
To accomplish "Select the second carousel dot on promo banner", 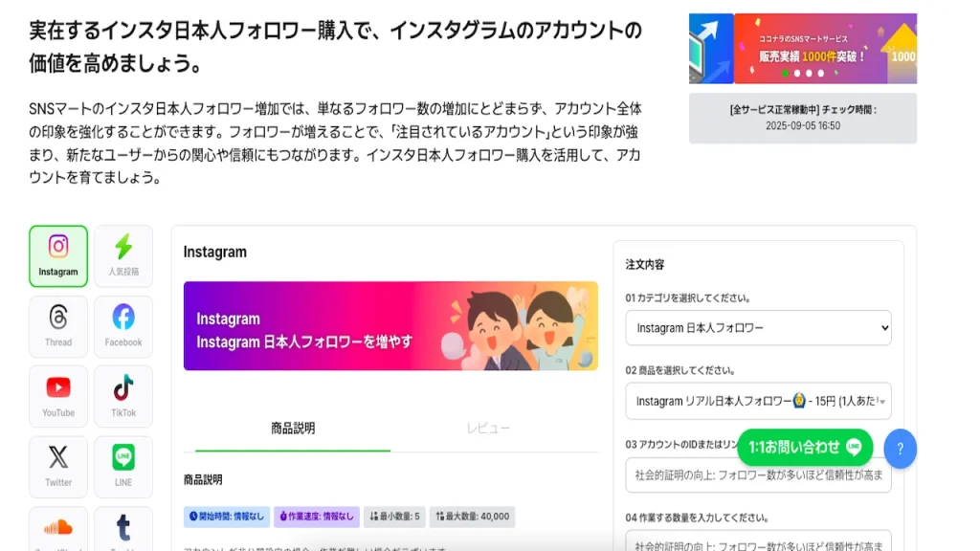I will [x=797, y=73].
